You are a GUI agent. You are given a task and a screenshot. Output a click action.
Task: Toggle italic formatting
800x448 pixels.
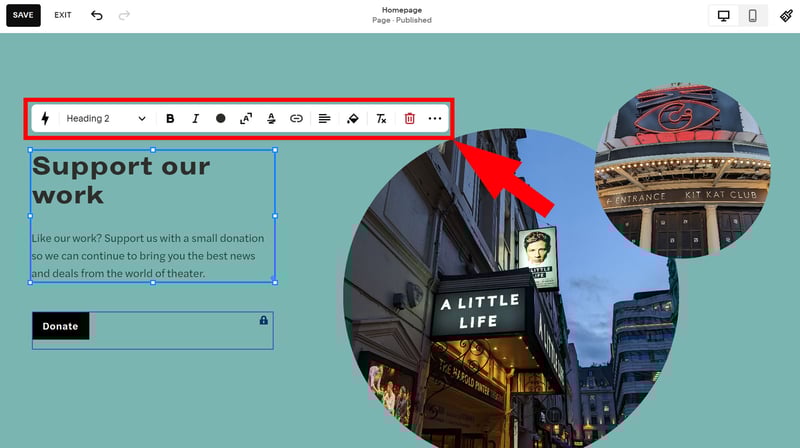[195, 118]
